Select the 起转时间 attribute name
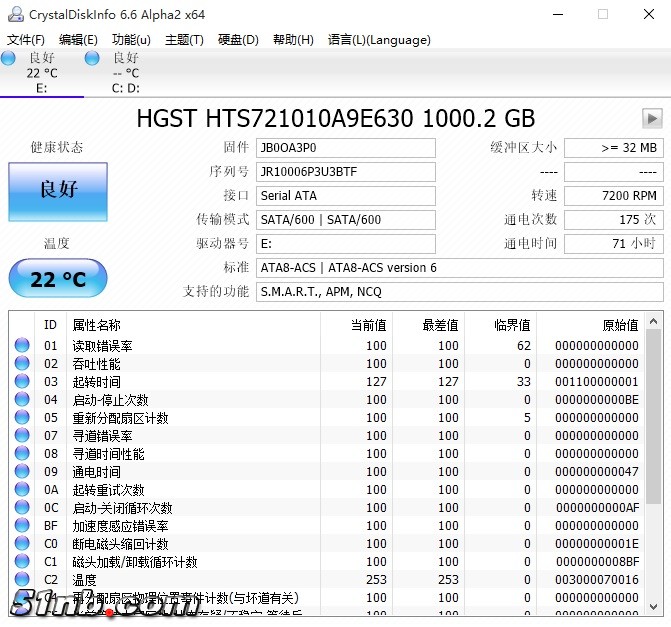The width and height of the screenshot is (671, 627). pyautogui.click(x=97, y=382)
